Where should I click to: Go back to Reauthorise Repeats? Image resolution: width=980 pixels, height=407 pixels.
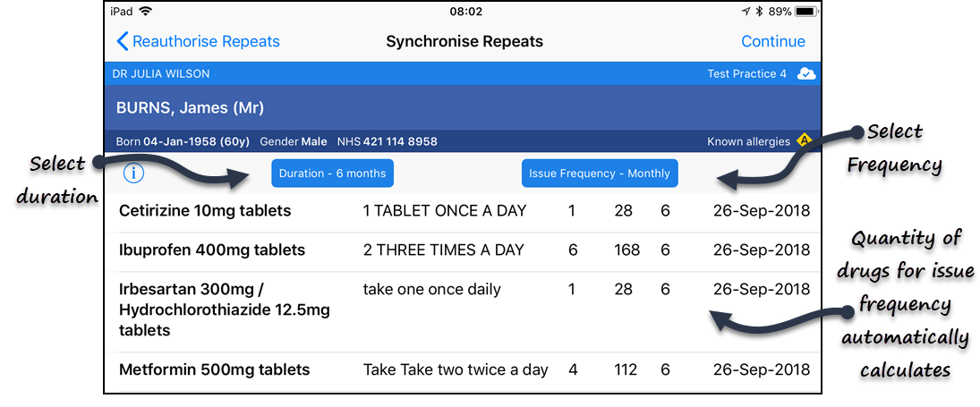(198, 41)
